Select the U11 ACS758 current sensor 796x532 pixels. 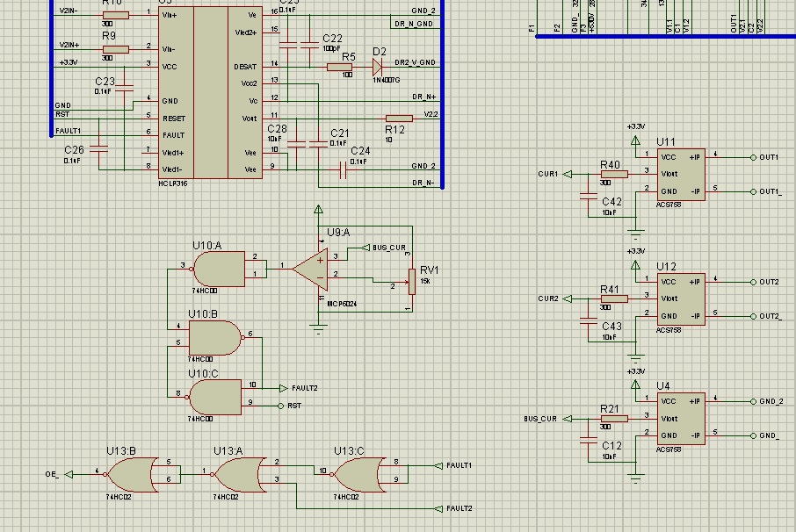681,175
